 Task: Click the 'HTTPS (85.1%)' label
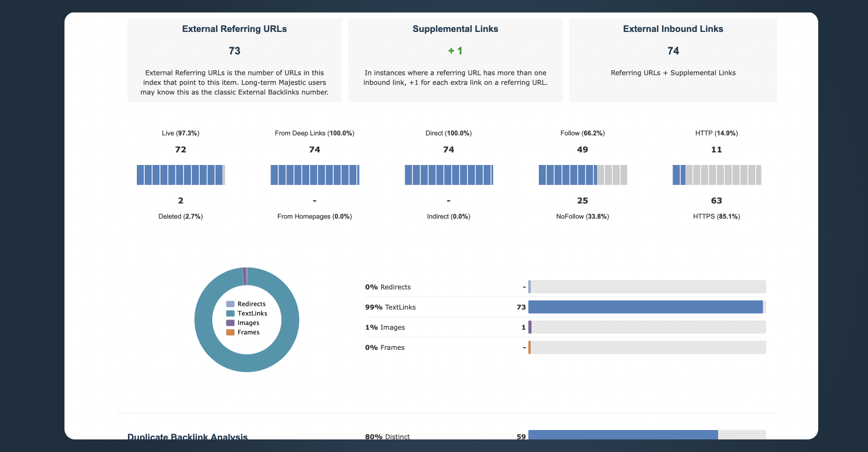point(717,216)
